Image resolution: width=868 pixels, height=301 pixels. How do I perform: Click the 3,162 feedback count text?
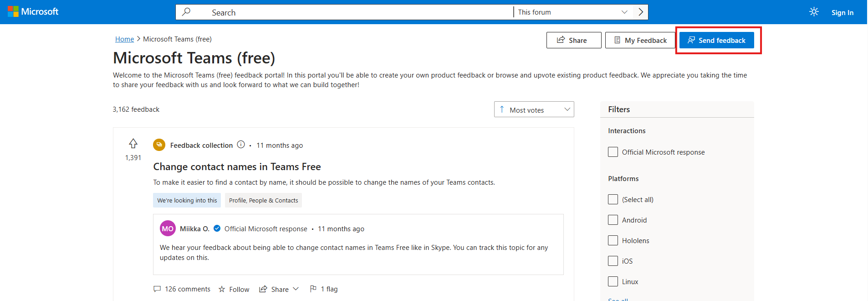pyautogui.click(x=136, y=109)
